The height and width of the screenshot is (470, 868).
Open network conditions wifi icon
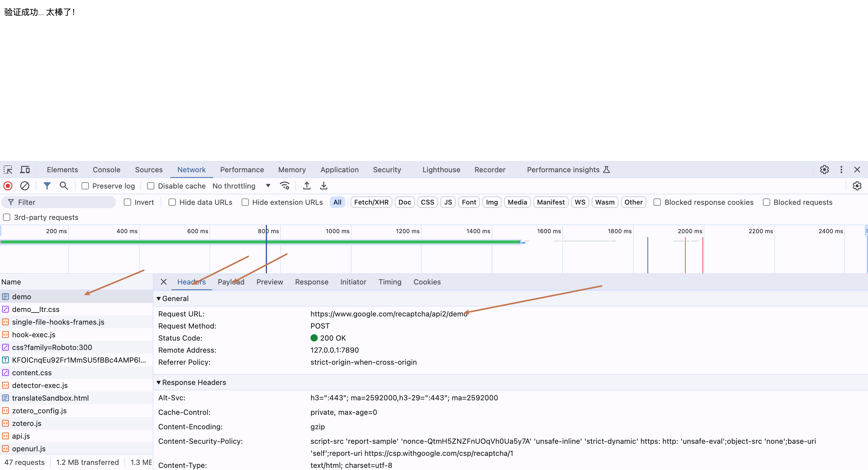coord(285,186)
